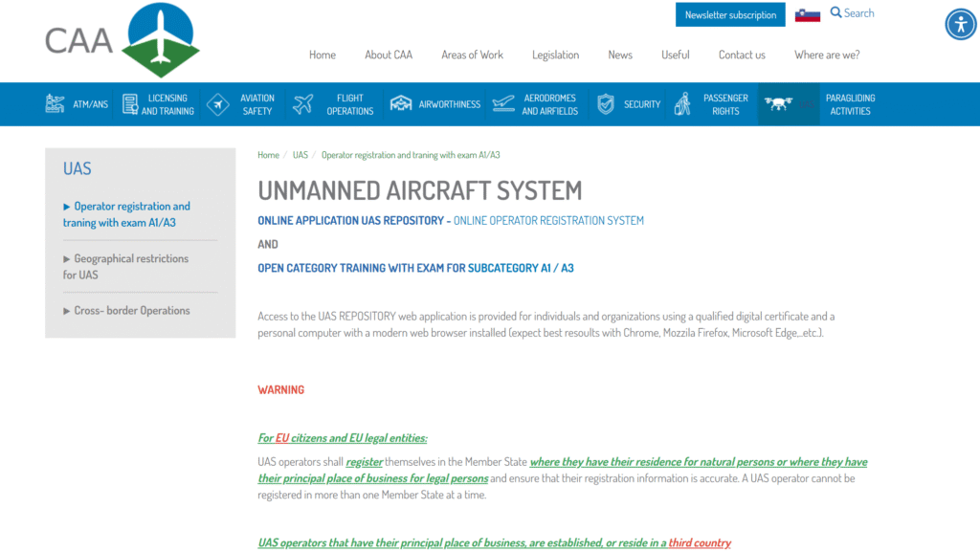The height and width of the screenshot is (552, 980).
Task: Click the Search field in header
Action: (x=853, y=13)
